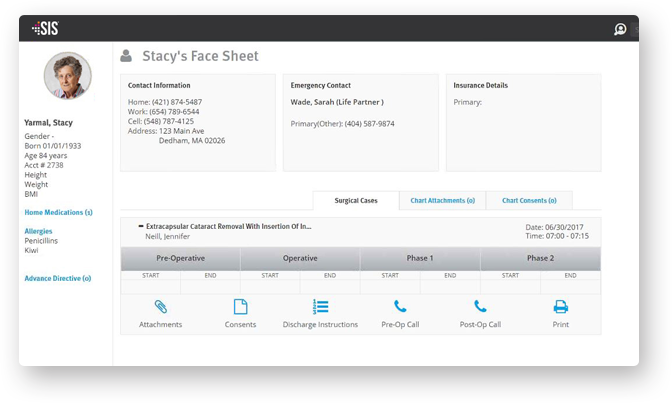The image size is (672, 403).
Task: Click the Penicillins allergy entry
Action: 41,241
